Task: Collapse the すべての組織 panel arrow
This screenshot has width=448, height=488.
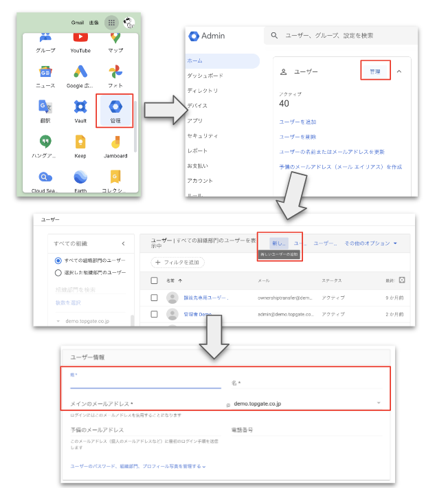Action: click(x=123, y=244)
